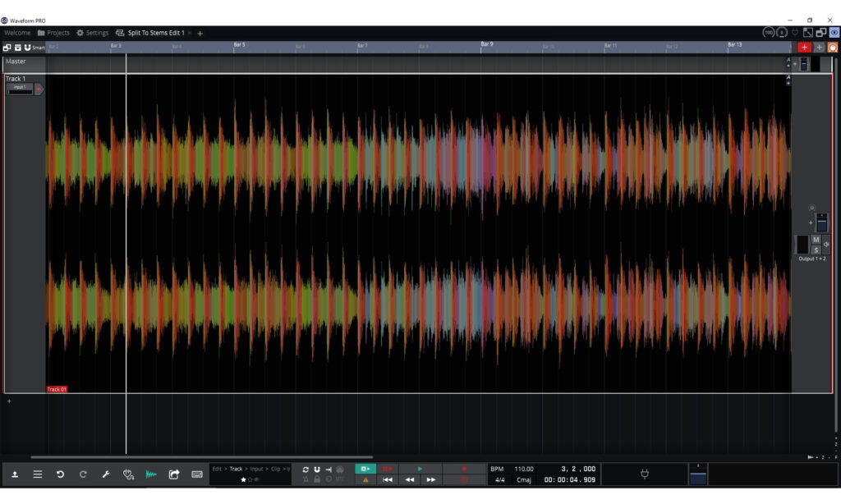
Task: Switch to the Welcome tab
Action: (x=17, y=33)
